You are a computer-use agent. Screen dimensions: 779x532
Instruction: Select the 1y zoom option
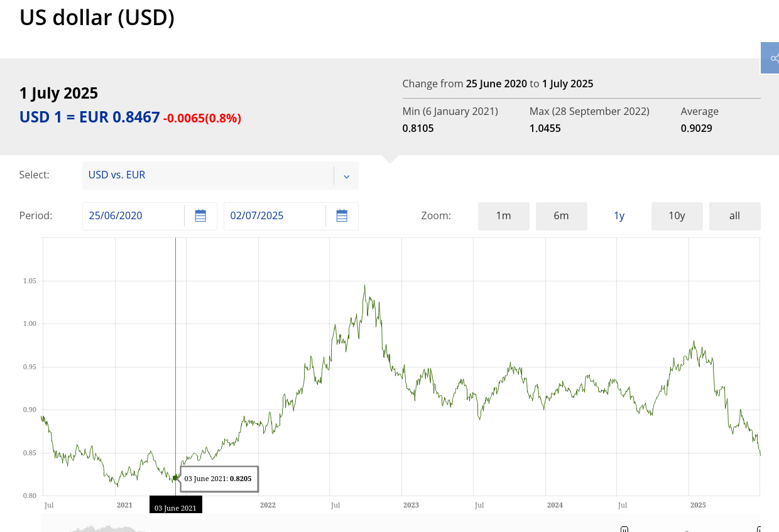click(619, 216)
